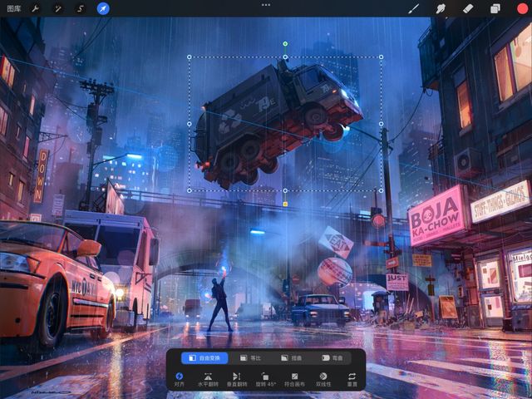Click the bottom-middle edge transform handle
The height and width of the screenshot is (399, 532).
click(285, 190)
